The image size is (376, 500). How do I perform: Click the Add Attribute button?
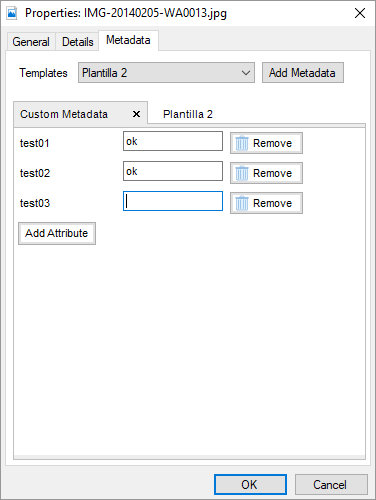[x=57, y=233]
